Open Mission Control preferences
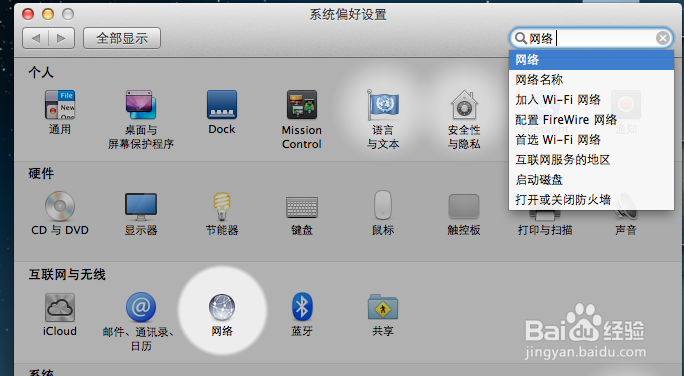Image resolution: width=684 pixels, height=376 pixels. [x=302, y=105]
